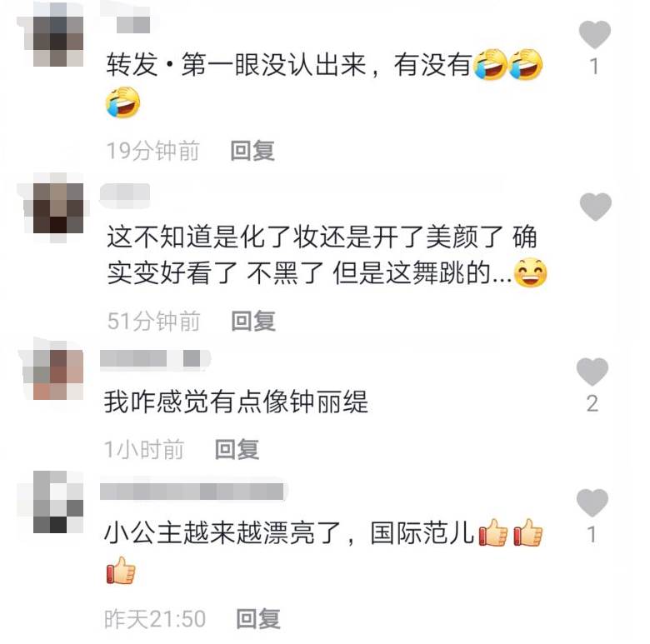The width and height of the screenshot is (650, 644).
Task: Reply to the comment posted 1小时前
Action: 237,449
